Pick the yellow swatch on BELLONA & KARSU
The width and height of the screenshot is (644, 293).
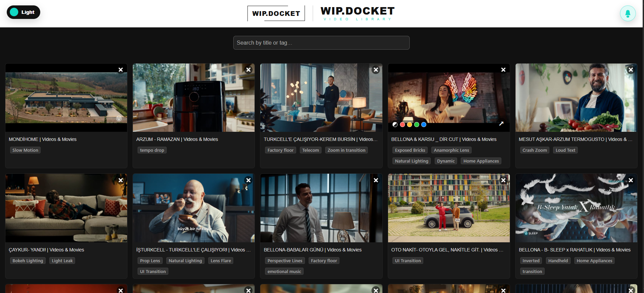pos(409,124)
